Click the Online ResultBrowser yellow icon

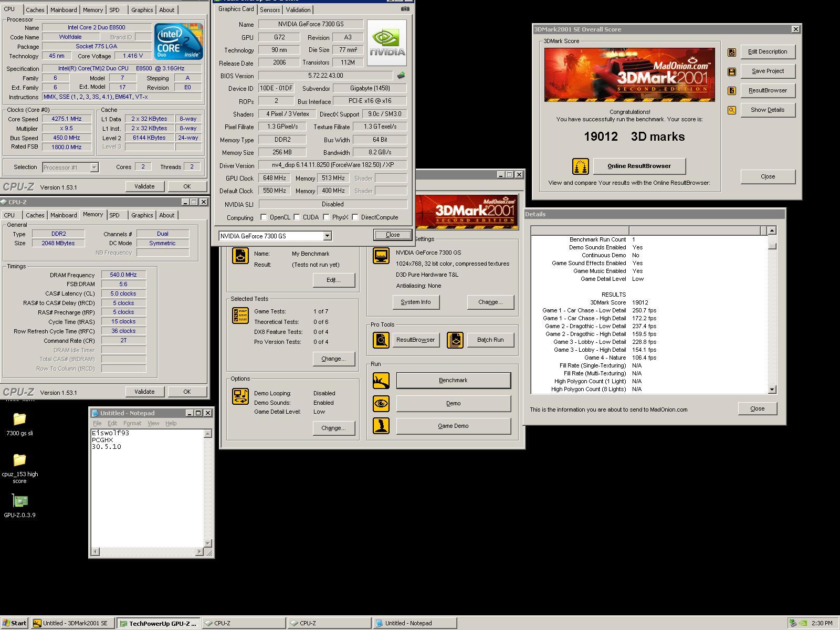[x=580, y=166]
